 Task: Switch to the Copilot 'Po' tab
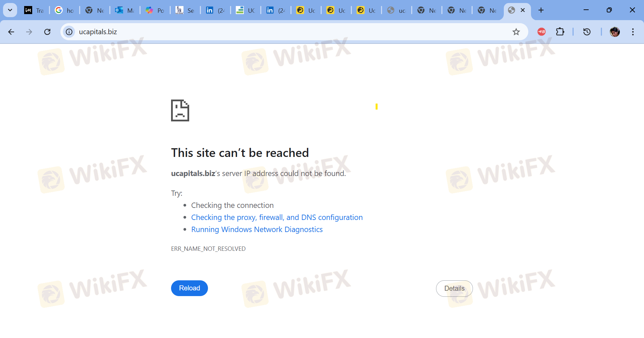tap(155, 10)
